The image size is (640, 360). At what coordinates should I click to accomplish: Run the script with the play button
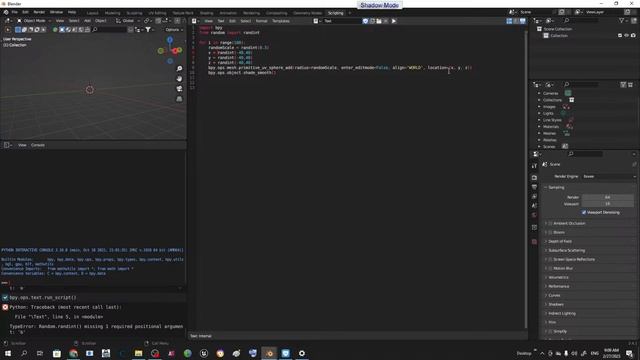click(x=394, y=21)
